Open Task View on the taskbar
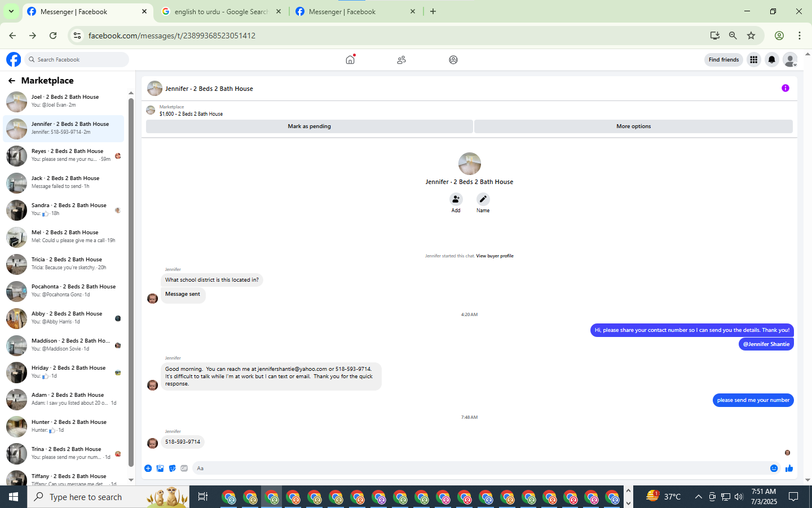Viewport: 812px width, 508px height. 203,497
